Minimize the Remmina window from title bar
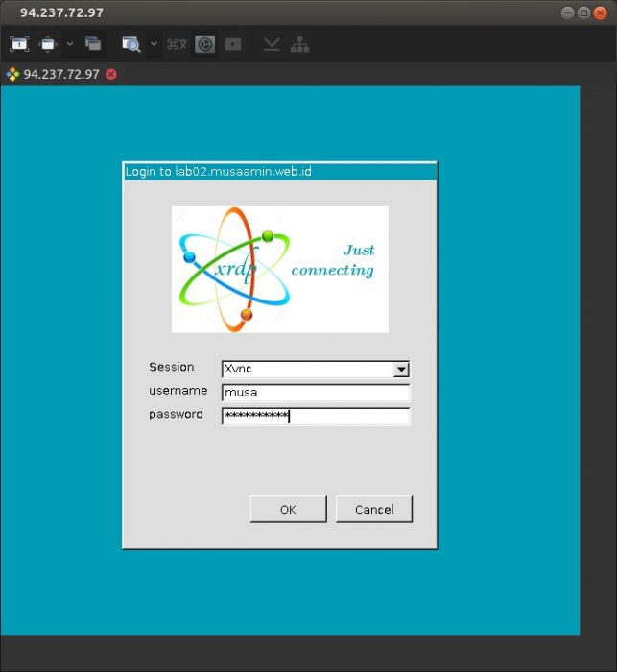 coord(568,12)
